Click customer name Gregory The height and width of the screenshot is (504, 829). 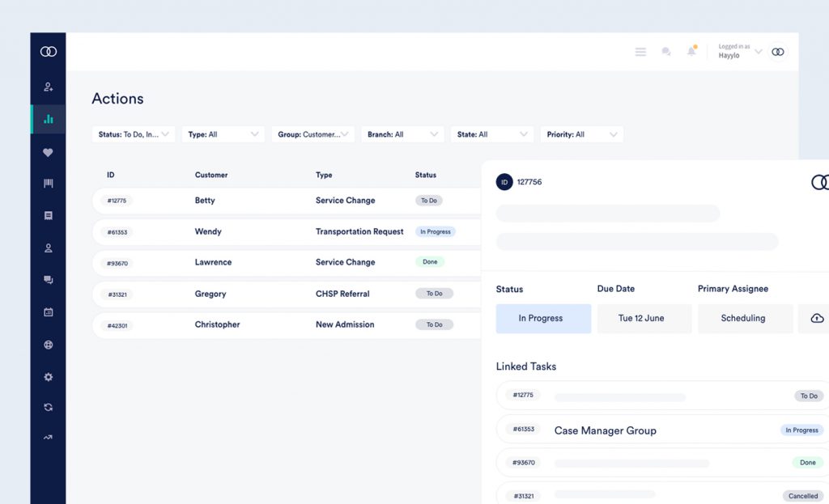[x=210, y=294]
